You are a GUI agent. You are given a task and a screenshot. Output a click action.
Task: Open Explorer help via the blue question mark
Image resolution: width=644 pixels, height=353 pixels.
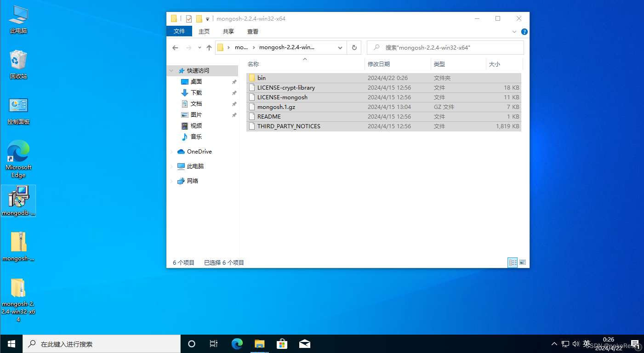tap(524, 32)
